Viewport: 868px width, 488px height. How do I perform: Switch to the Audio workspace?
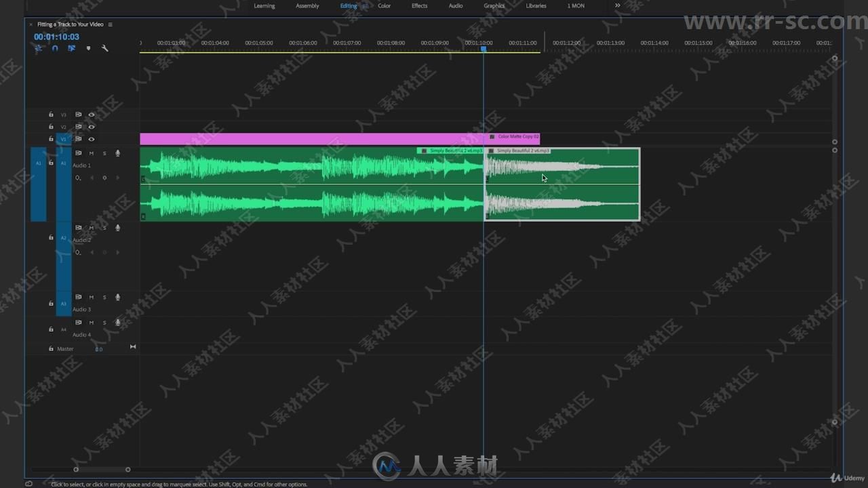456,6
